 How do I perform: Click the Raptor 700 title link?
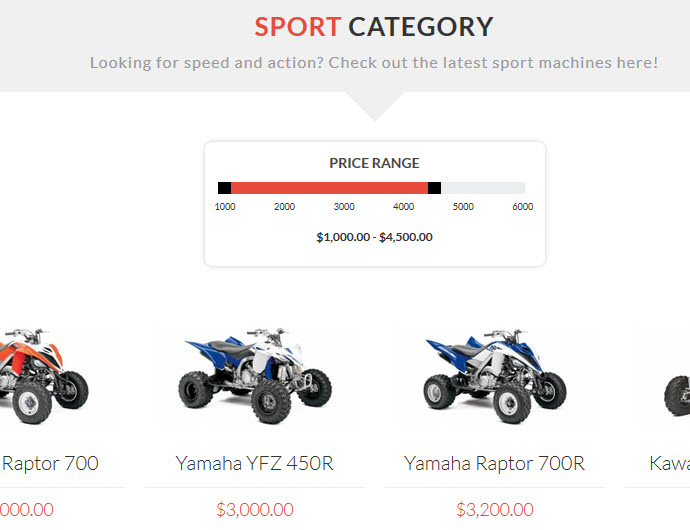click(50, 463)
